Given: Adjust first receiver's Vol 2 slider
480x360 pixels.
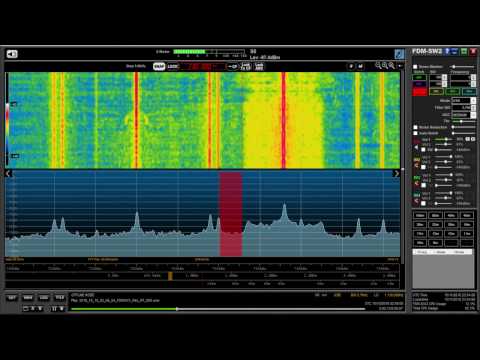Looking at the screenshot, I should 443,144.
